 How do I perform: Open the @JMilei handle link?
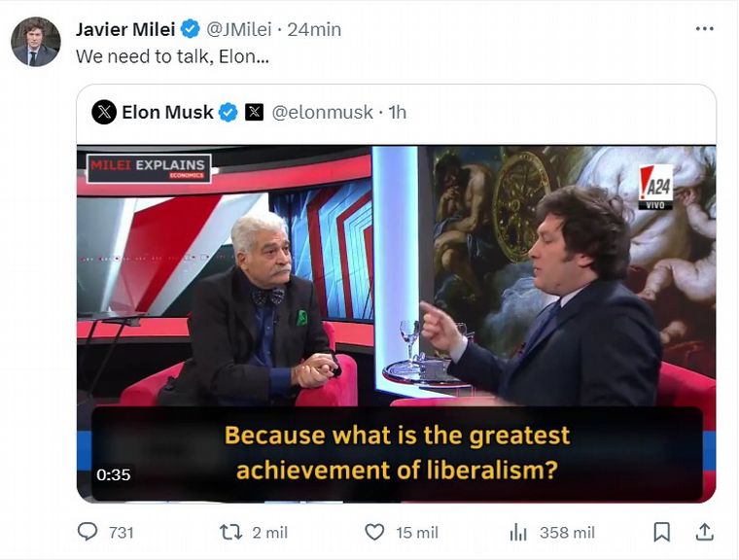click(x=239, y=29)
